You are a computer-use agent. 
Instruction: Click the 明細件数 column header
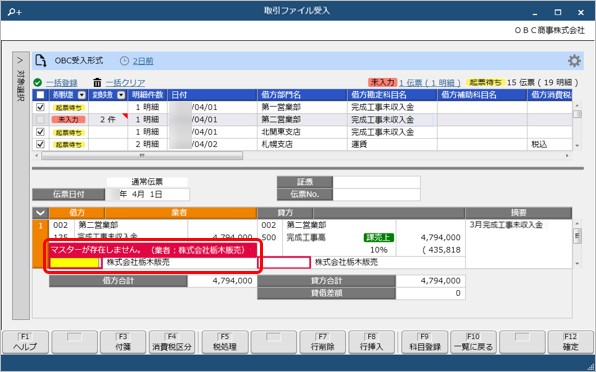click(147, 95)
